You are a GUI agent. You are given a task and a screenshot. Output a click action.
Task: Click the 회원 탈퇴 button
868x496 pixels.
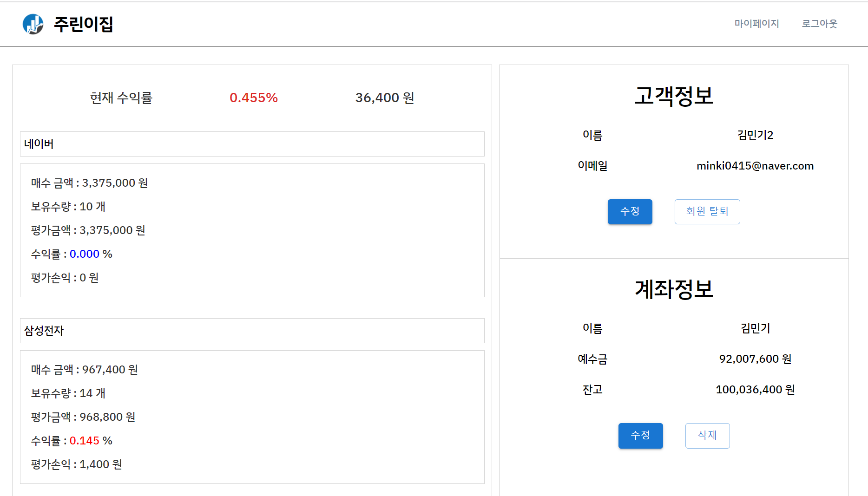coord(707,211)
